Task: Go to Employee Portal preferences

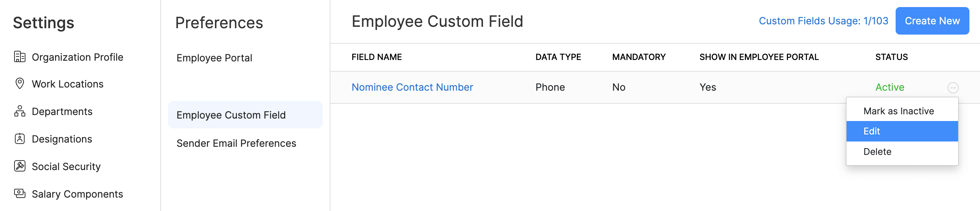Action: click(x=214, y=58)
